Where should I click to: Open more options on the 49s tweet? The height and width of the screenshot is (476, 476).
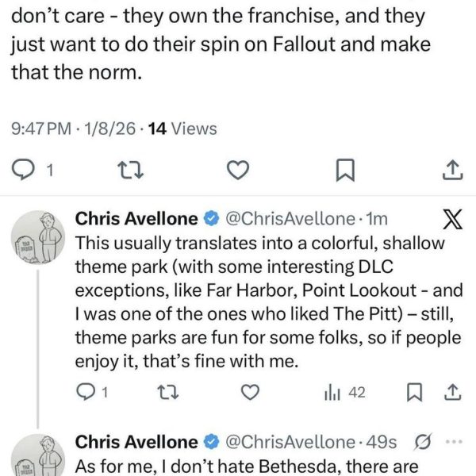[453, 442]
